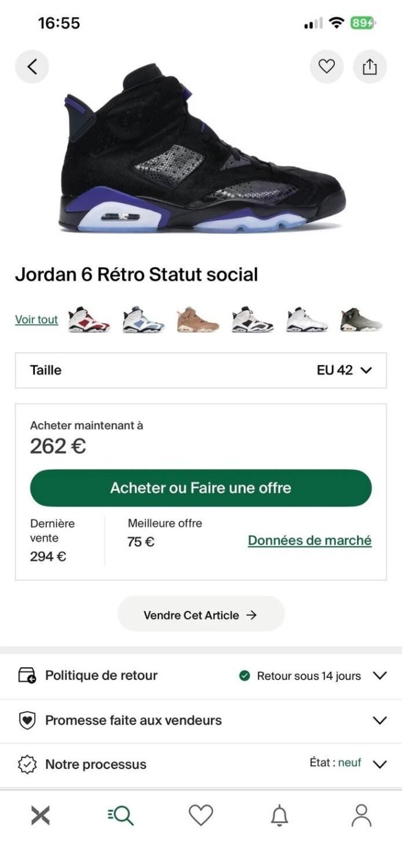Expand Promesse faite aux vendeurs section
The width and height of the screenshot is (402, 868).
(201, 720)
